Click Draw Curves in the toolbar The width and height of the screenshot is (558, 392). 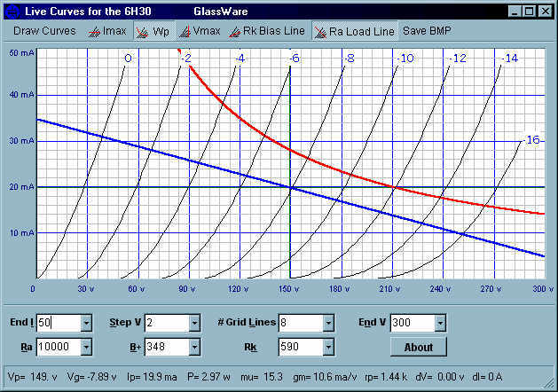click(44, 31)
